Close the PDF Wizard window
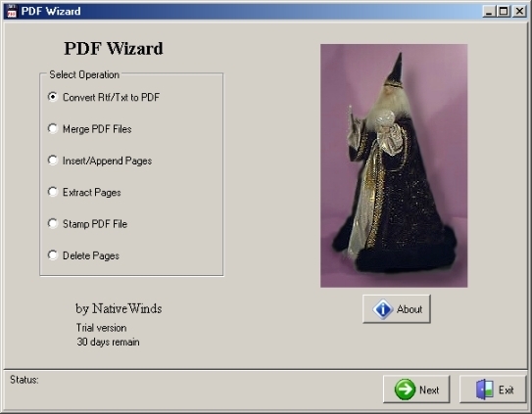Image resolution: width=532 pixels, height=414 pixels. 519,12
